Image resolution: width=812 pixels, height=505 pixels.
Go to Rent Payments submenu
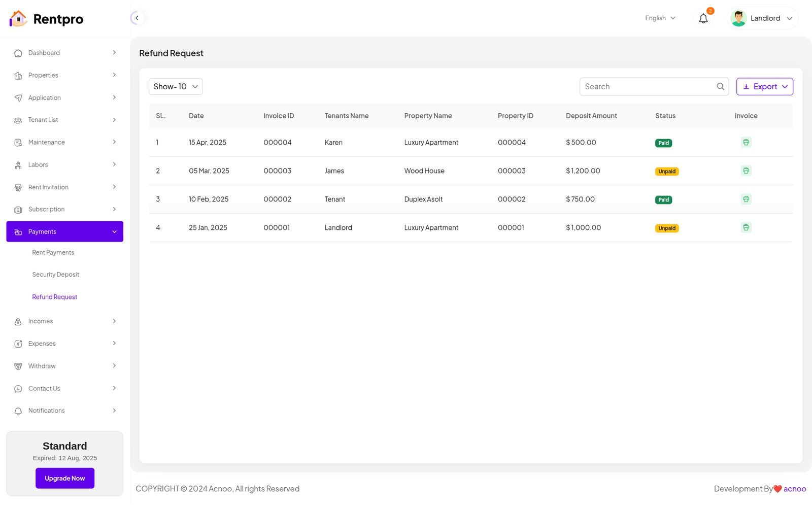53,253
